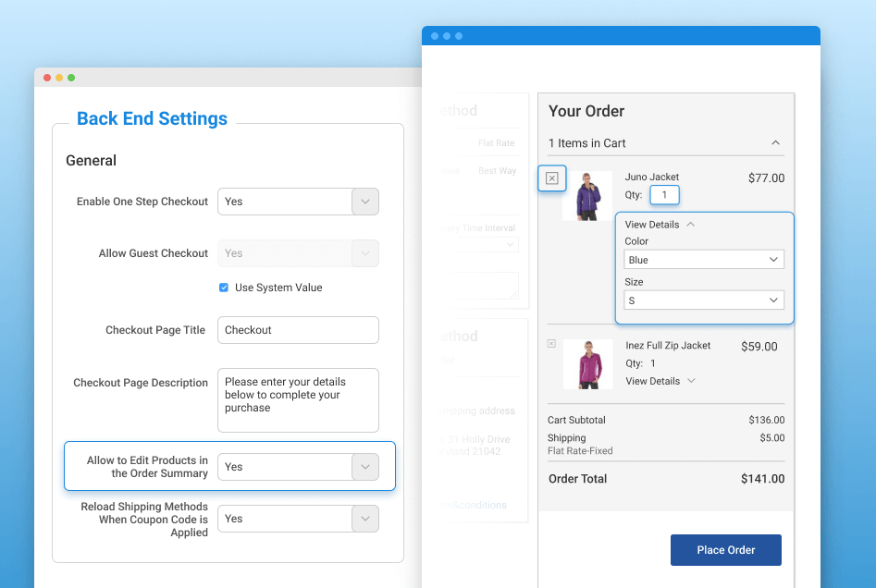Click the Checkout Page Title text field

pos(298,330)
